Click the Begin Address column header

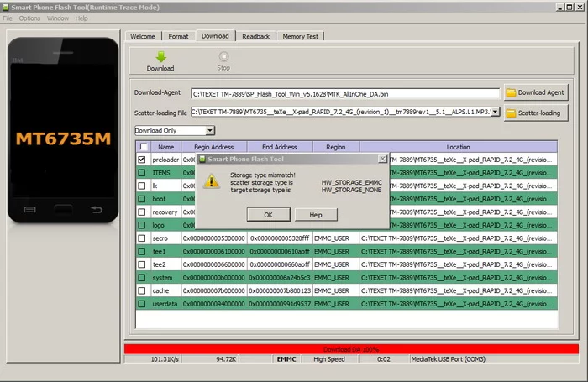(213, 147)
